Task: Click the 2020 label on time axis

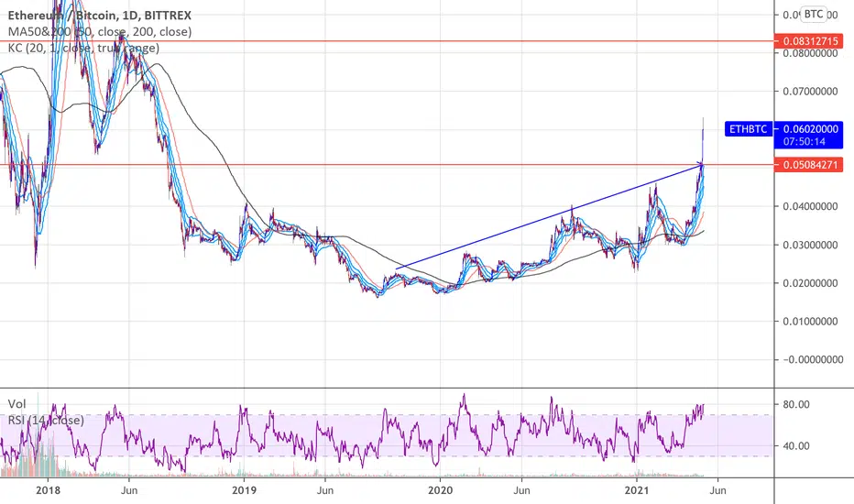Action: click(x=440, y=490)
